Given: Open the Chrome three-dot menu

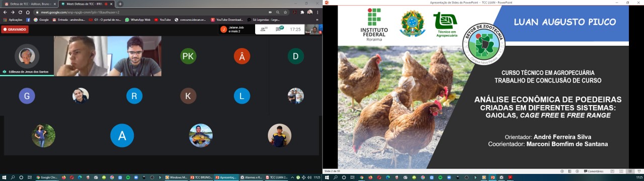Looking at the screenshot, I should (317, 12).
